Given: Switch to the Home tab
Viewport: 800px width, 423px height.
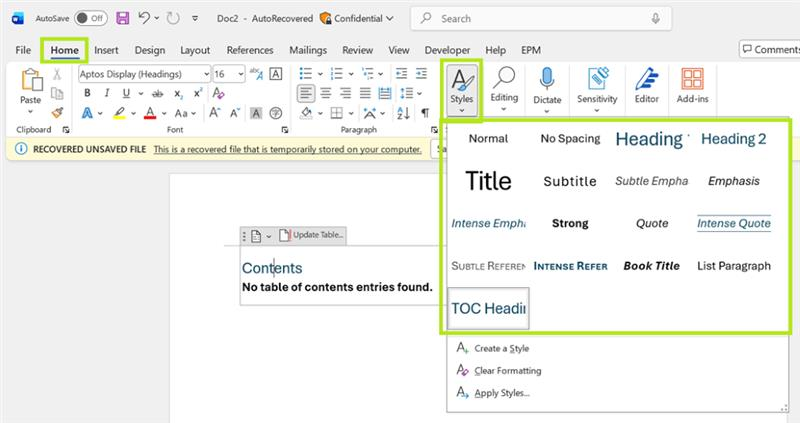Looking at the screenshot, I should point(64,50).
